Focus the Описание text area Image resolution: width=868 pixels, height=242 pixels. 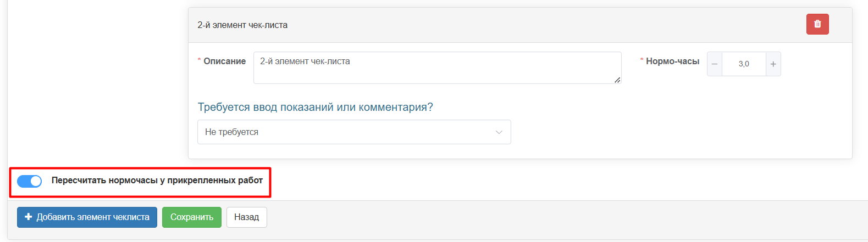coord(437,67)
